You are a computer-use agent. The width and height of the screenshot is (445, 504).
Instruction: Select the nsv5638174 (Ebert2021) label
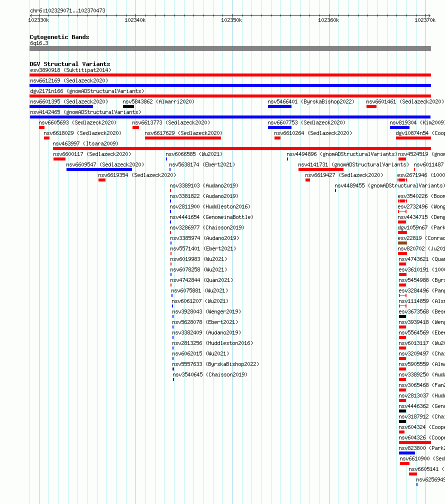202,164
